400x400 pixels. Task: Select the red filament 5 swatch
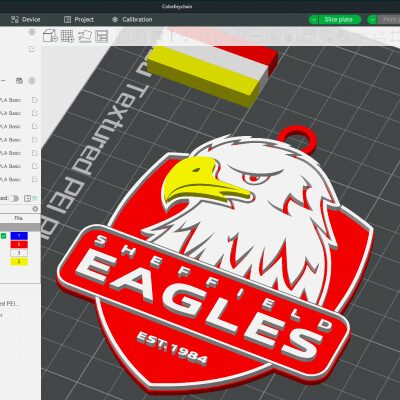[x=19, y=245]
